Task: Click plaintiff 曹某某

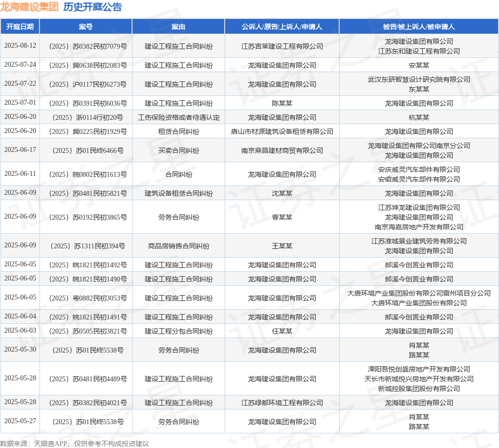Action: pyautogui.click(x=282, y=217)
